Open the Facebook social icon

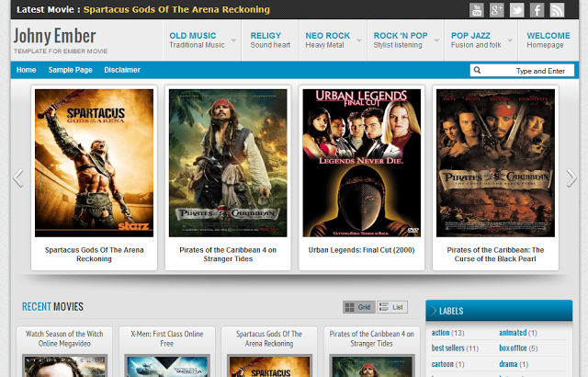537,10
